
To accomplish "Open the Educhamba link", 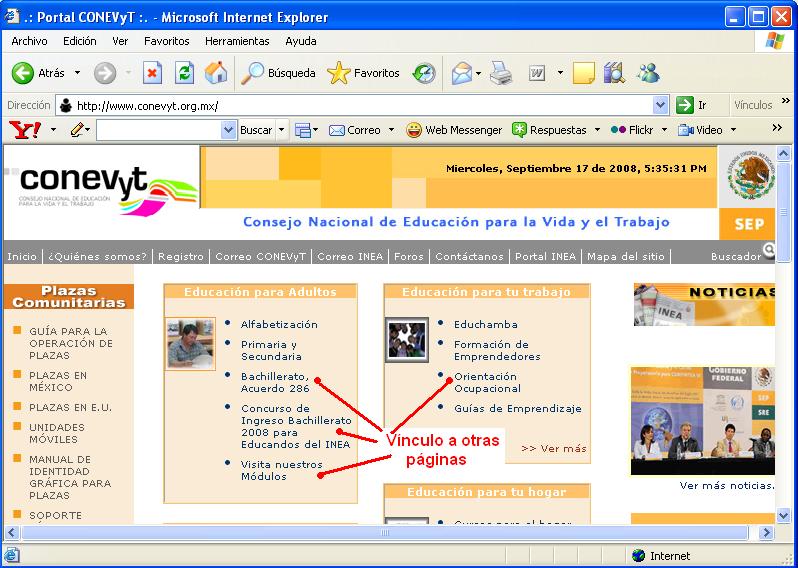I will coord(486,324).
